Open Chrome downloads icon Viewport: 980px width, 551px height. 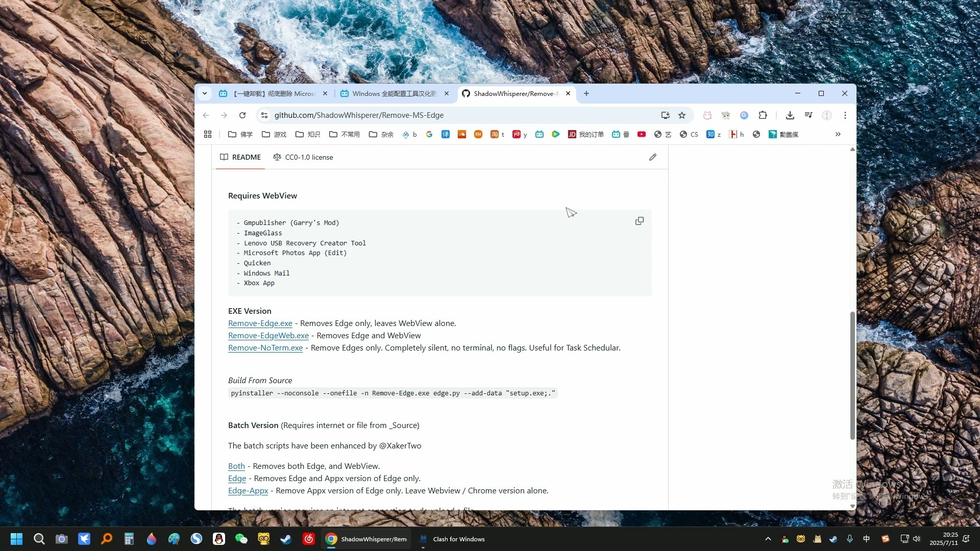pyautogui.click(x=790, y=115)
